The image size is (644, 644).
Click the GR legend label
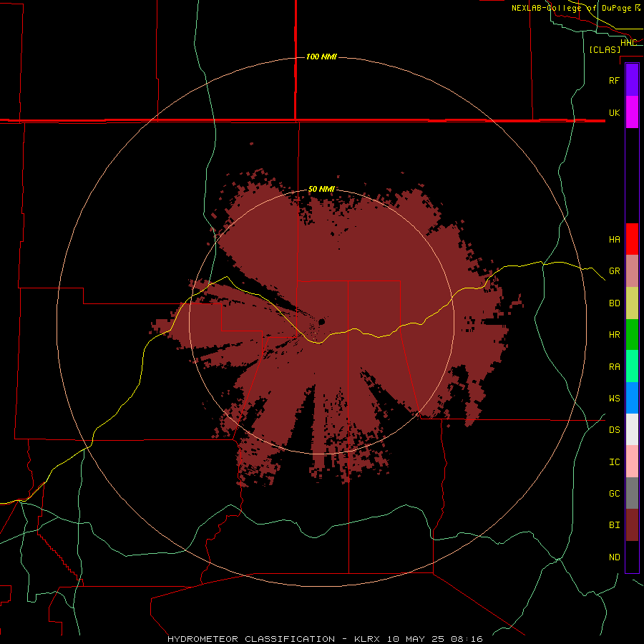pyautogui.click(x=614, y=271)
